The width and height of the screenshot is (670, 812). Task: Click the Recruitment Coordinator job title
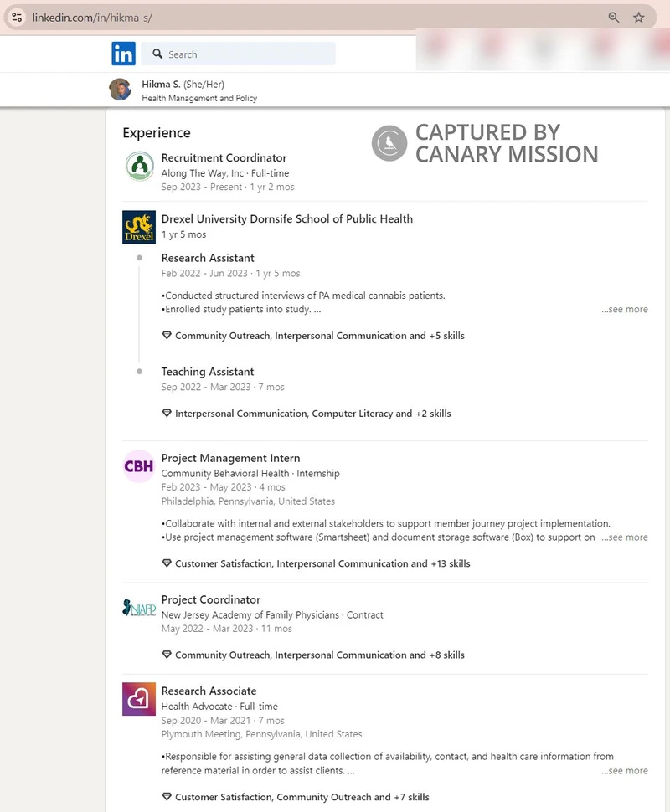pos(224,157)
